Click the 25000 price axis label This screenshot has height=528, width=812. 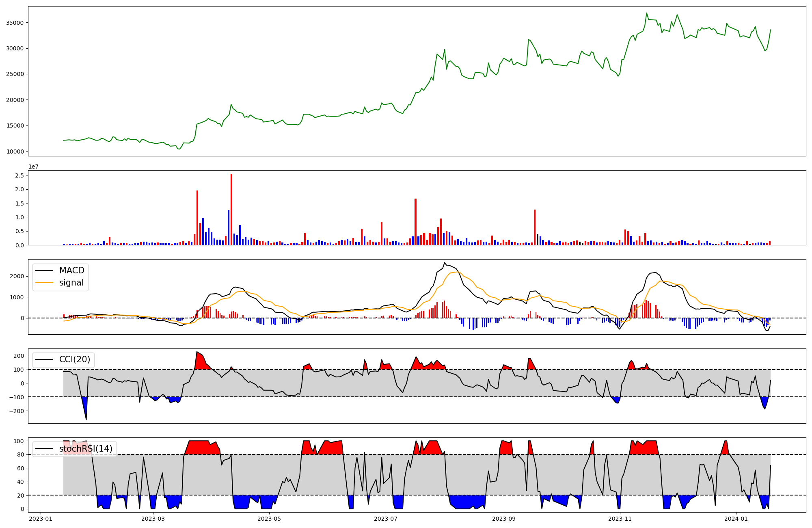click(15, 74)
